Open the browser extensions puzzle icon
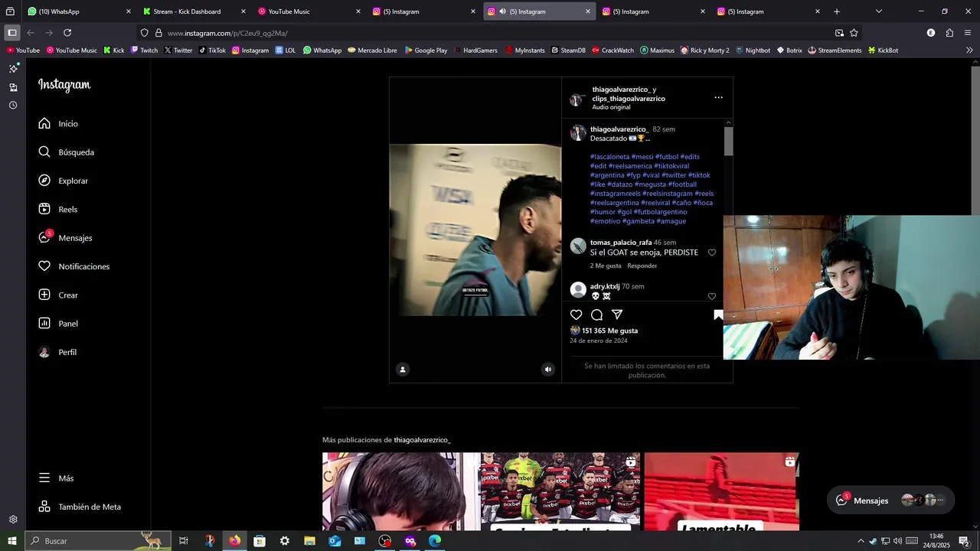This screenshot has height=551, width=980. pos(949,33)
